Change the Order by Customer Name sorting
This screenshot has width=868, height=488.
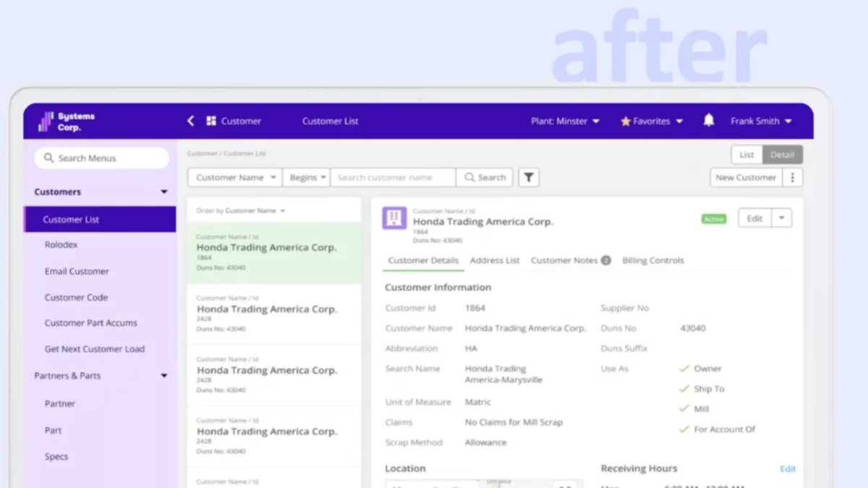[241, 210]
